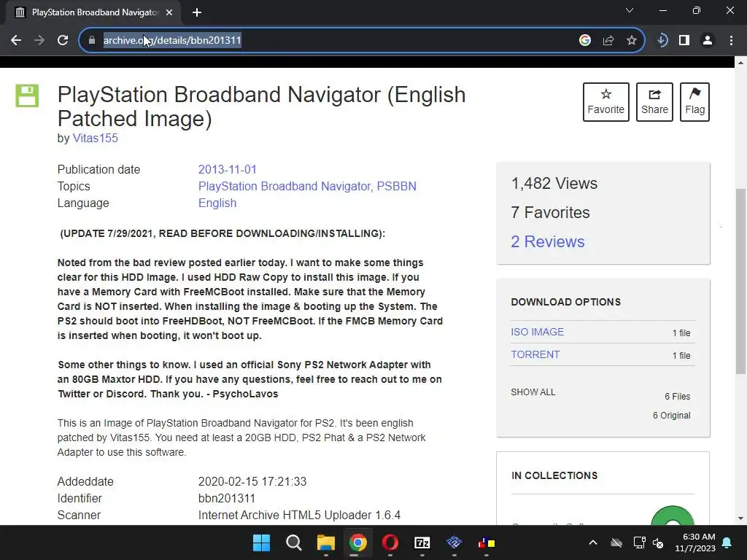Open the PlayStation Broadband Navigator topic
The height and width of the screenshot is (560, 747).
[x=285, y=186]
